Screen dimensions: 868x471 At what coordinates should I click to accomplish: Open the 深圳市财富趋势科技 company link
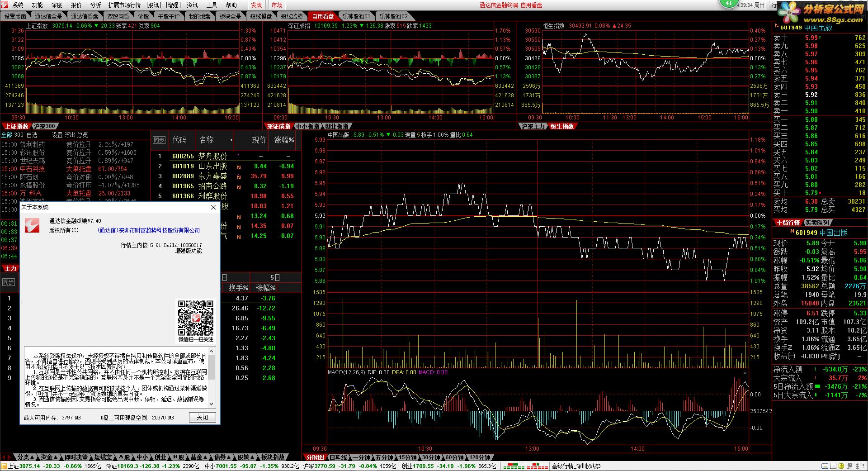coord(149,230)
